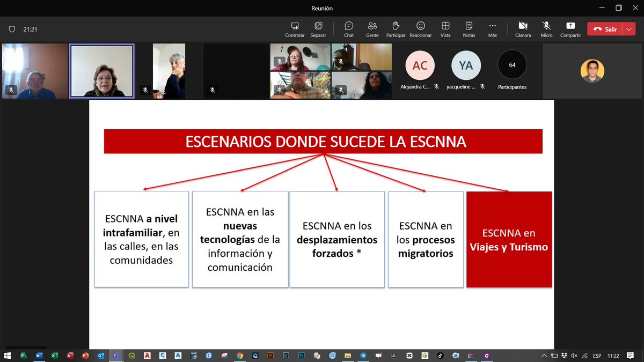Click the desplazamientos forzados slide box
644x362 pixels.
point(337,239)
